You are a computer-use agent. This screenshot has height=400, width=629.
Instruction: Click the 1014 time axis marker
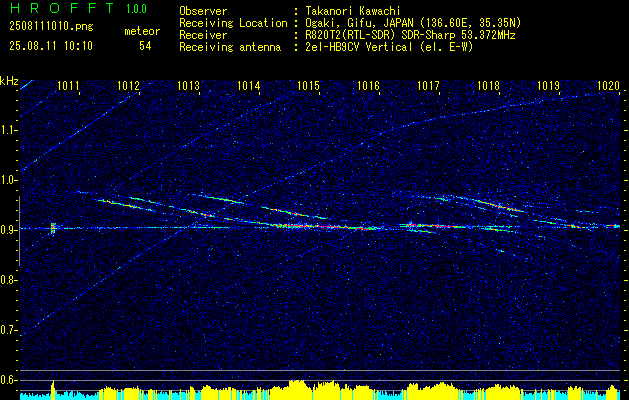(x=249, y=85)
